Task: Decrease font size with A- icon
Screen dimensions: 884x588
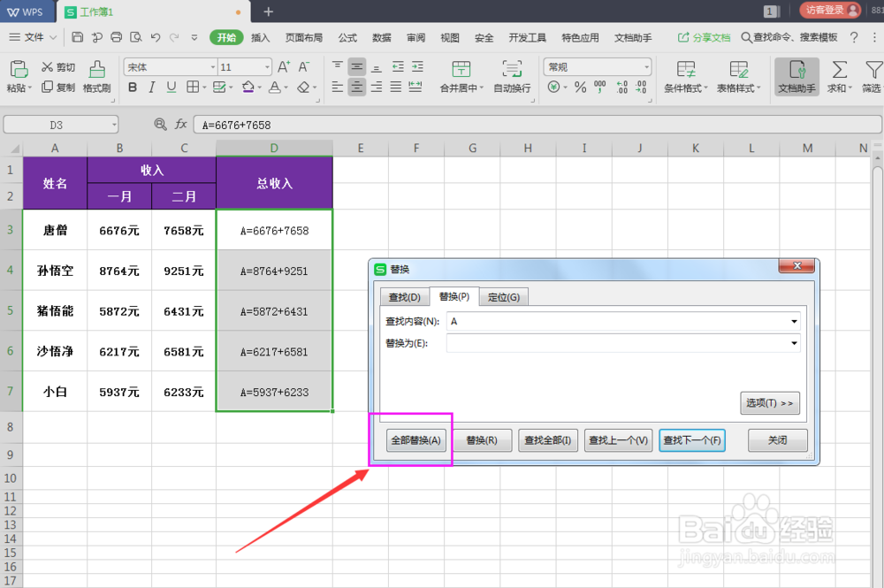Action: [304, 67]
